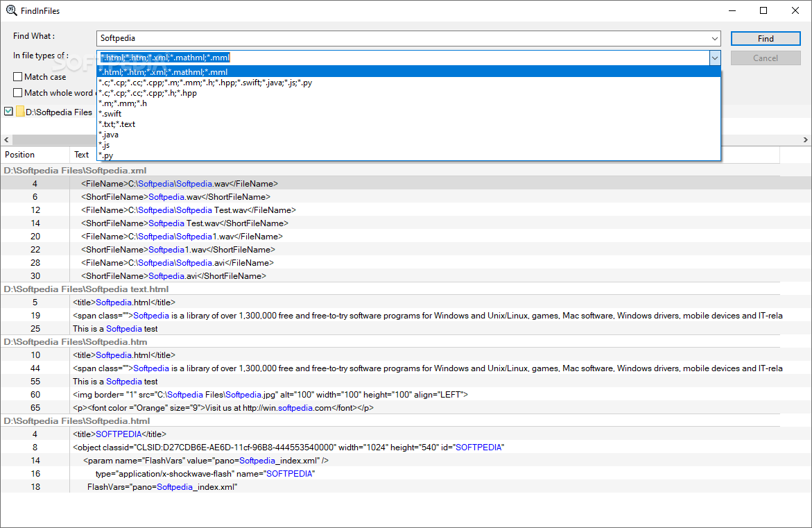Select the *.js file type option
The width and height of the screenshot is (812, 528).
408,144
